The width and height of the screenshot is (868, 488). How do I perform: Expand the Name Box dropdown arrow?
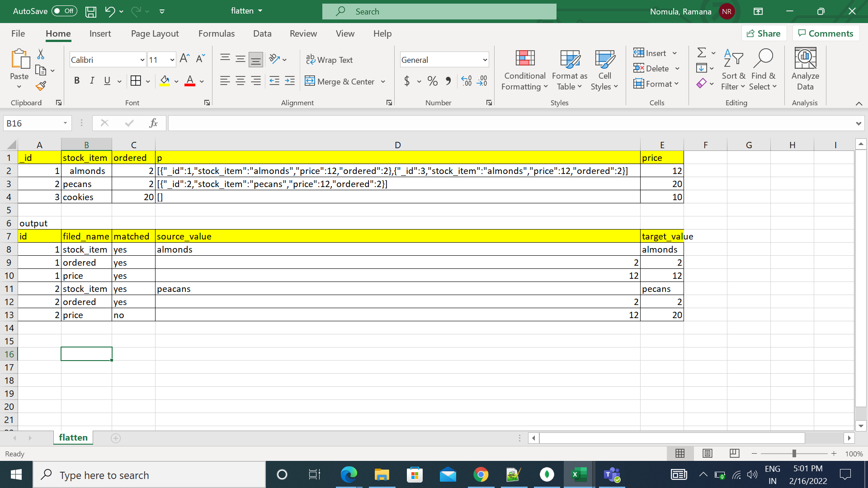[65, 123]
